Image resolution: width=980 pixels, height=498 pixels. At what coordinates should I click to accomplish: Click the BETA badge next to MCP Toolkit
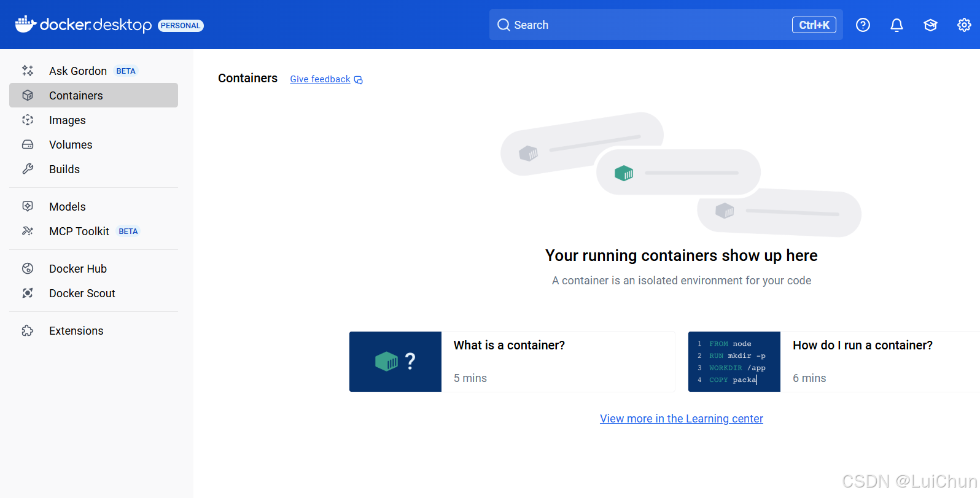128,231
